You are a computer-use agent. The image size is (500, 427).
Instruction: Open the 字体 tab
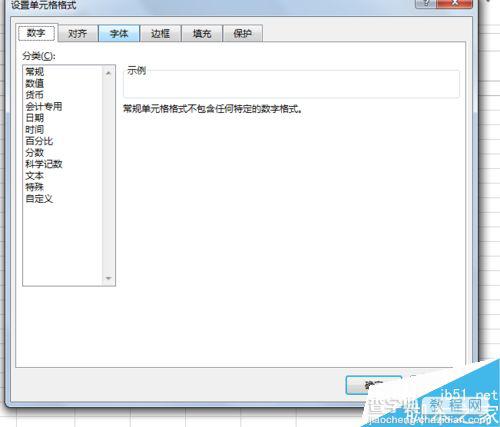coord(119,34)
